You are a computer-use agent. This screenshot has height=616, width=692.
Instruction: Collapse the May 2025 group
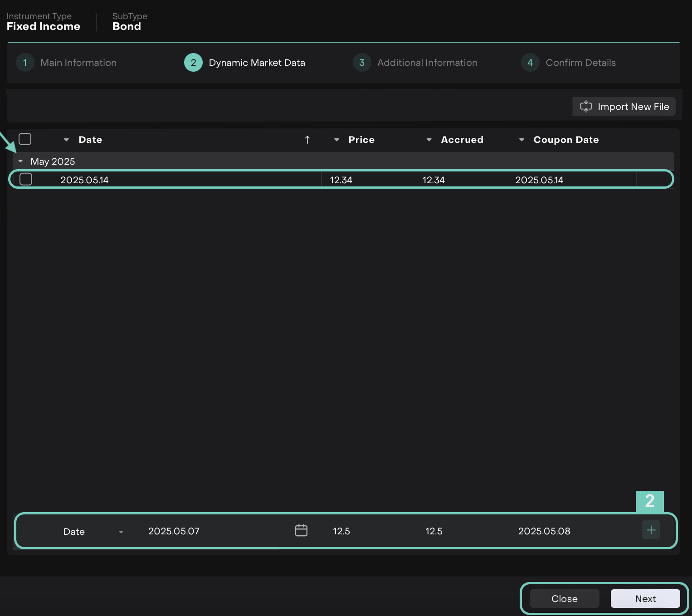click(20, 161)
